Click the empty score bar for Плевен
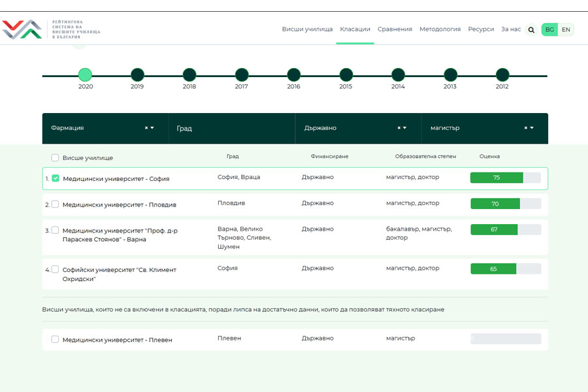This screenshot has height=392, width=588. tap(506, 338)
